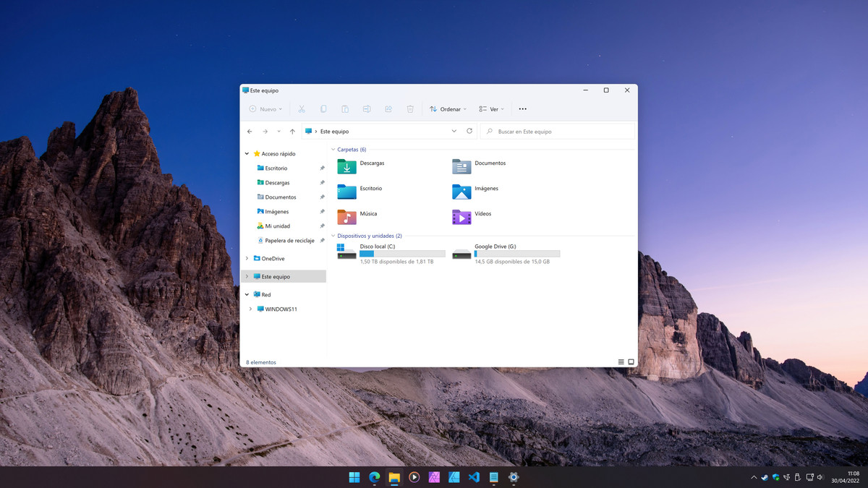Select the Paste icon
868x488 pixels.
click(x=345, y=108)
